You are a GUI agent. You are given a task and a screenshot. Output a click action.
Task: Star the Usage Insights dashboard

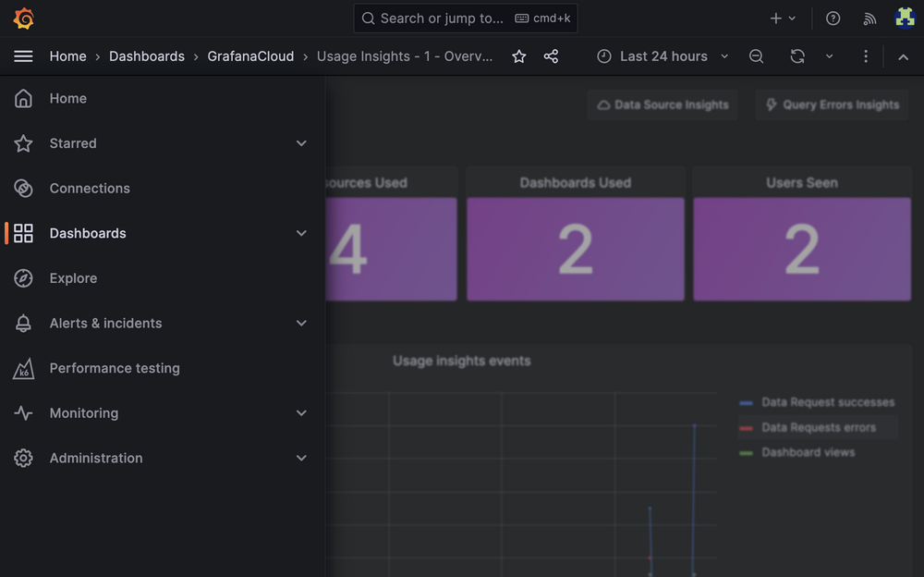tap(518, 56)
